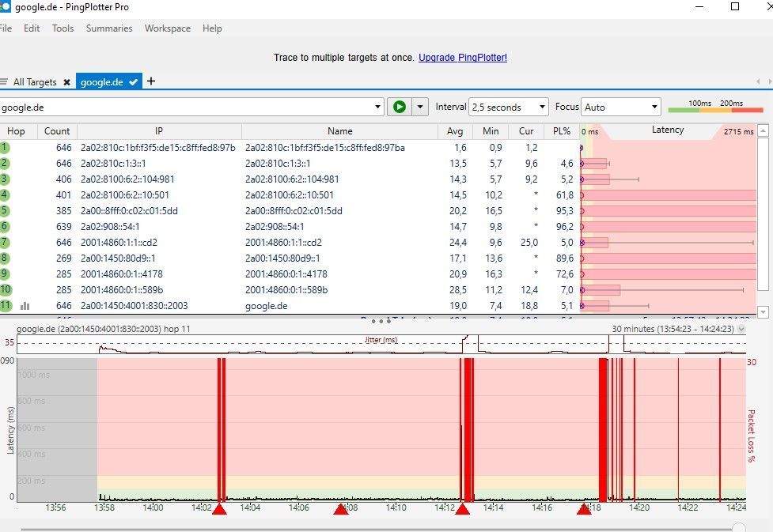Click the red alert triangle near 14:18

pos(584,509)
